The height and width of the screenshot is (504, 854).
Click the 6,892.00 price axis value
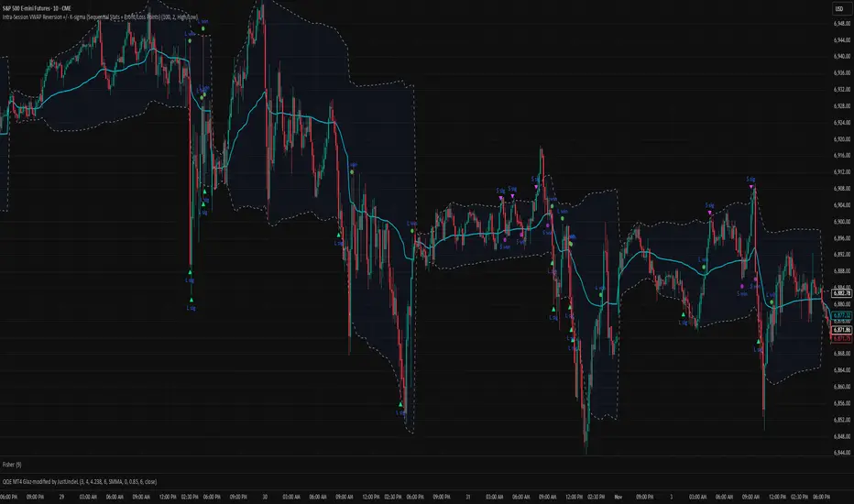point(841,255)
